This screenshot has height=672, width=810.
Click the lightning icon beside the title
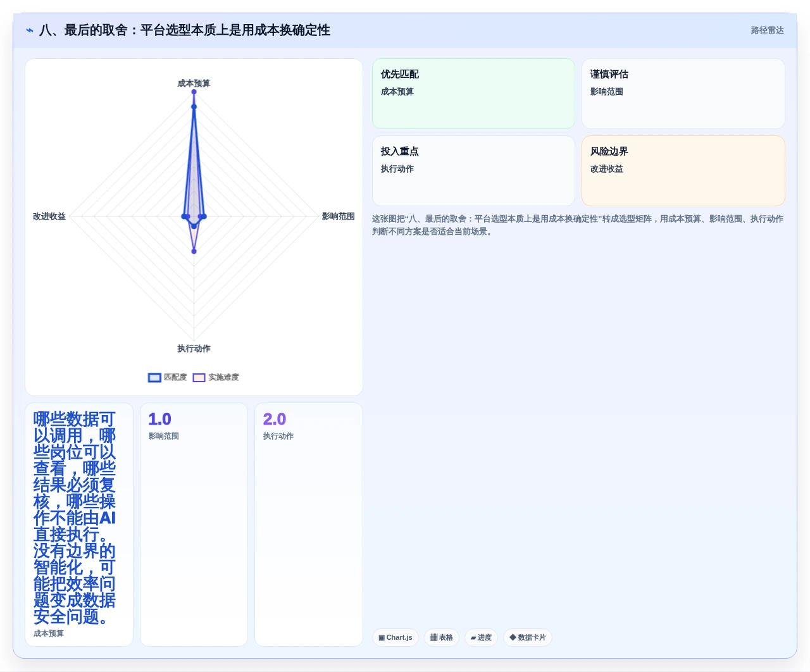tap(30, 30)
